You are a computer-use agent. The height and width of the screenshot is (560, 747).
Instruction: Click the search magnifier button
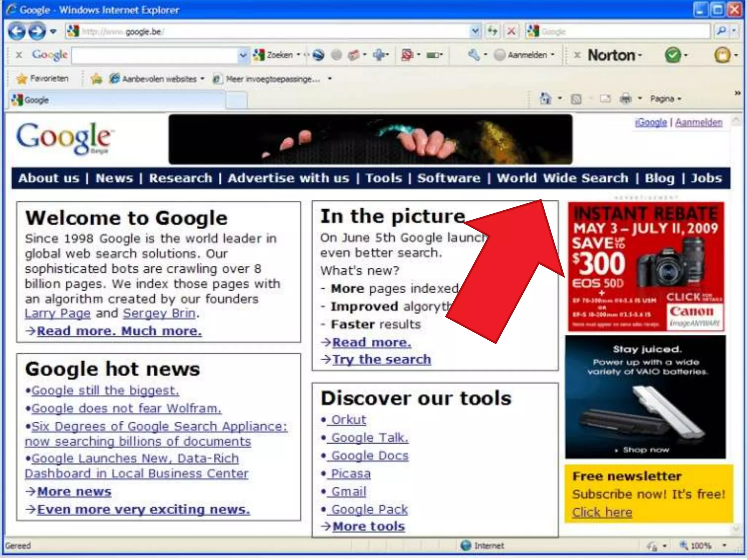721,31
